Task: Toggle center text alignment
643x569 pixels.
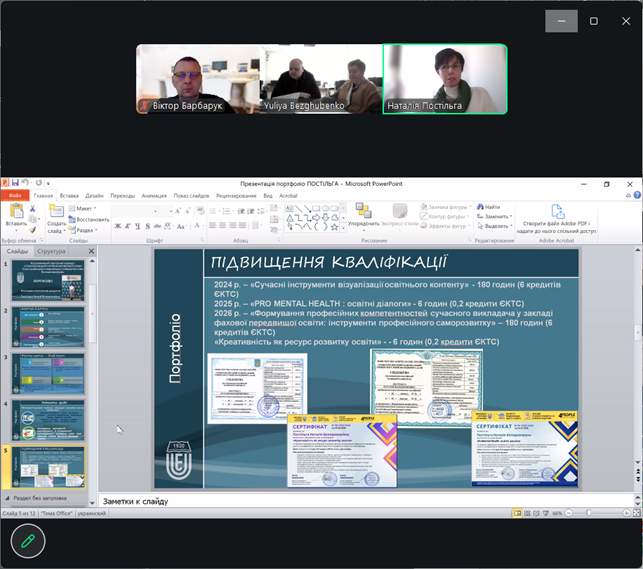Action: [223, 225]
